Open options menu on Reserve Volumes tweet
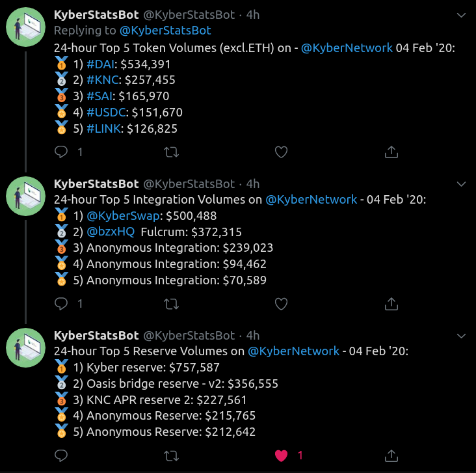The height and width of the screenshot is (473, 476). pyautogui.click(x=461, y=336)
